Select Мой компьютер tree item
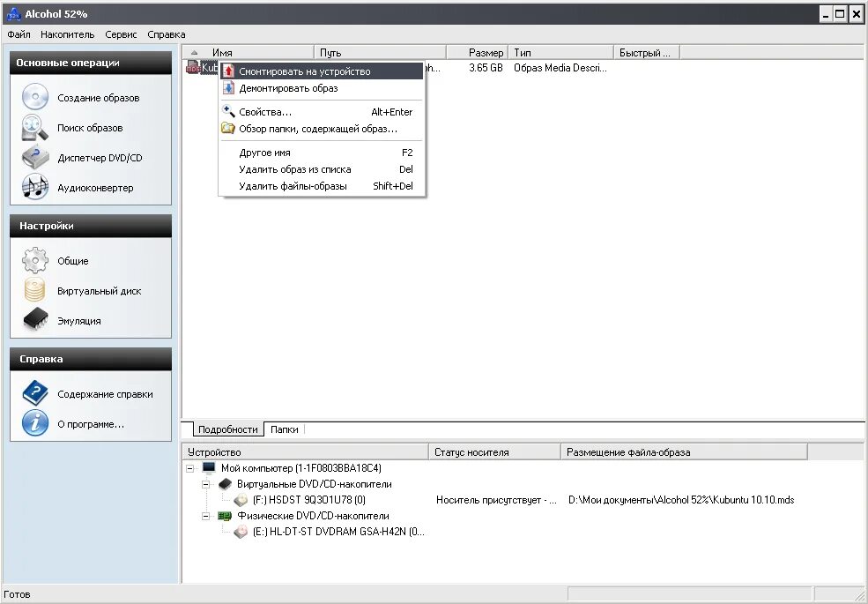 (300, 468)
